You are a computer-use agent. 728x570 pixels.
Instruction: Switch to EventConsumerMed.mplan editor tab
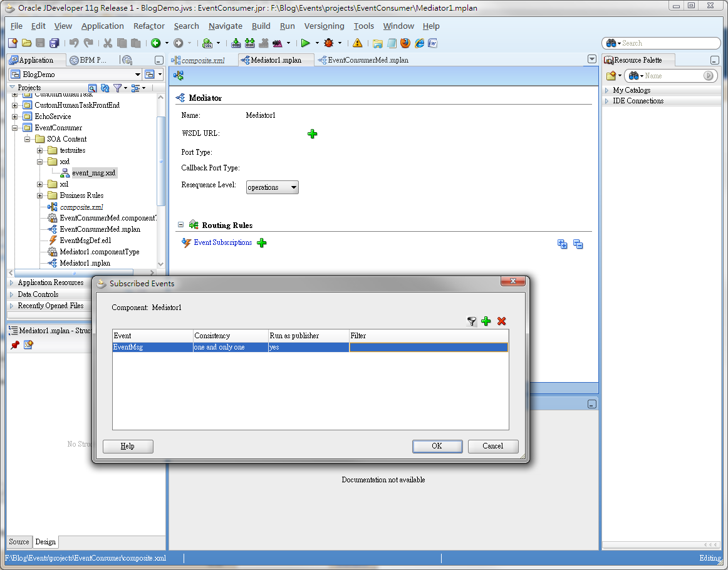[x=363, y=60]
